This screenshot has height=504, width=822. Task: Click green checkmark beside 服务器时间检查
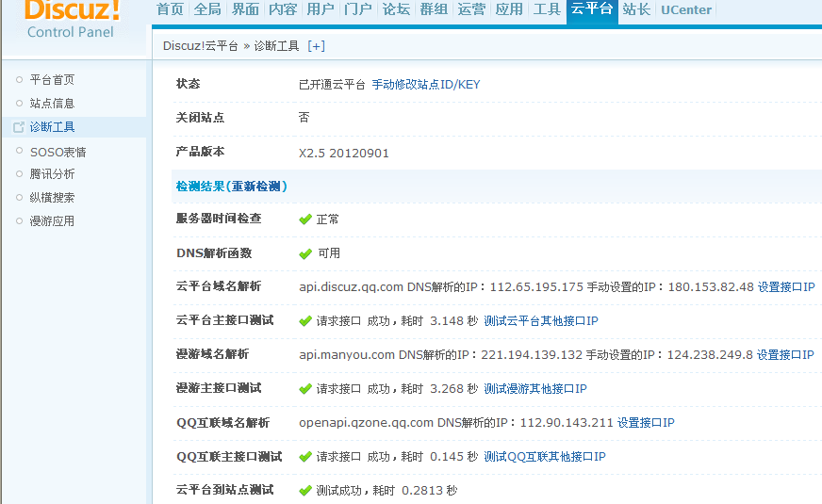305,219
